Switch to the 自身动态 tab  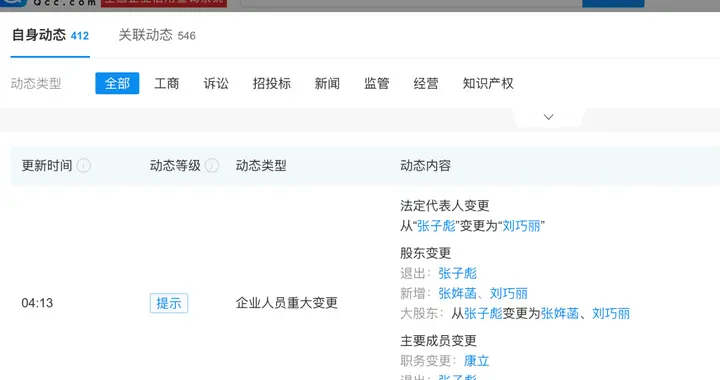[50, 35]
